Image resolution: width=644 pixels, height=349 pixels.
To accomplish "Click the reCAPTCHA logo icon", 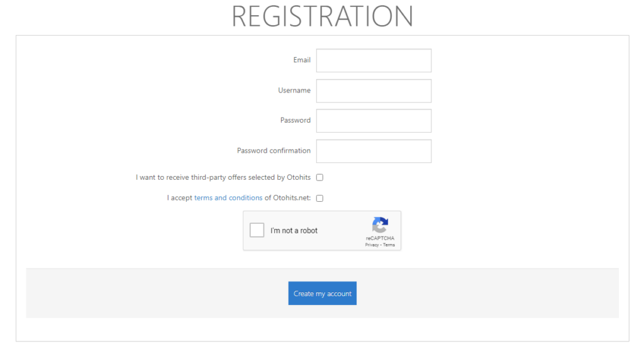I will (380, 225).
